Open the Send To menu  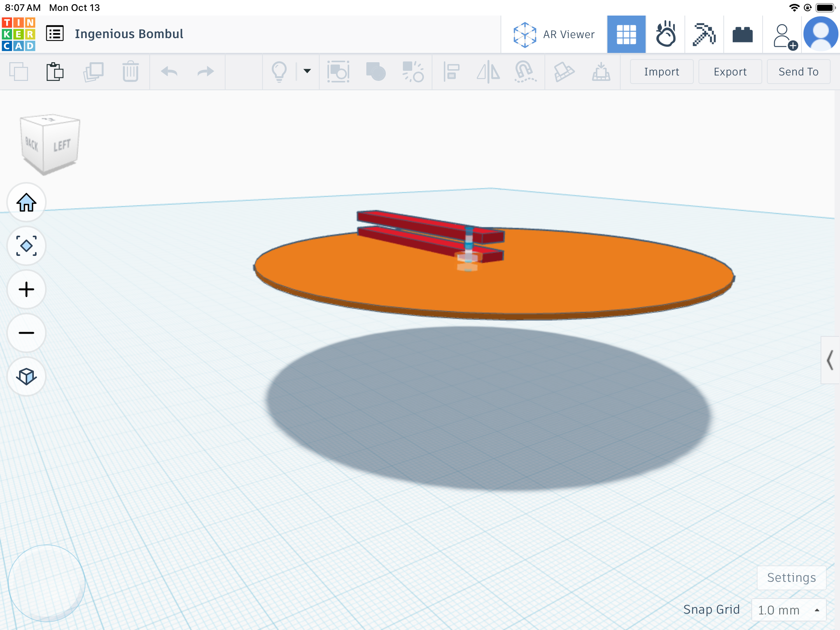[x=798, y=72]
